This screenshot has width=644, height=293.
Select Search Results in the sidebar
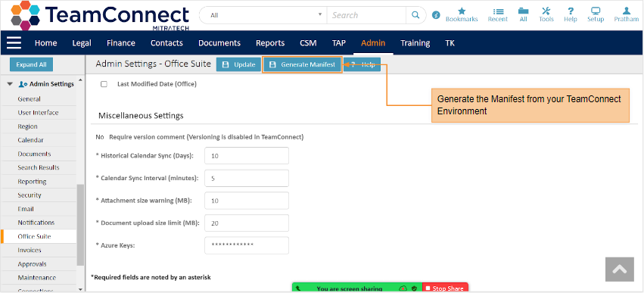click(39, 167)
